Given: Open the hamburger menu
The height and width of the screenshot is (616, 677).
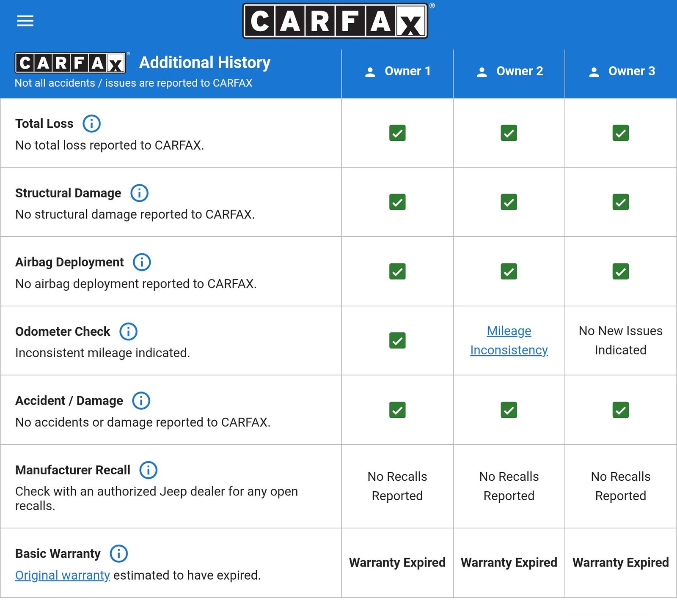Looking at the screenshot, I should (x=25, y=21).
